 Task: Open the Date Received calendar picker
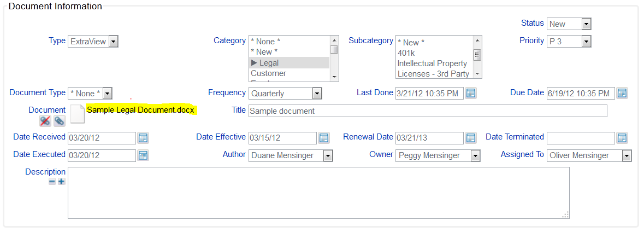pyautogui.click(x=143, y=137)
